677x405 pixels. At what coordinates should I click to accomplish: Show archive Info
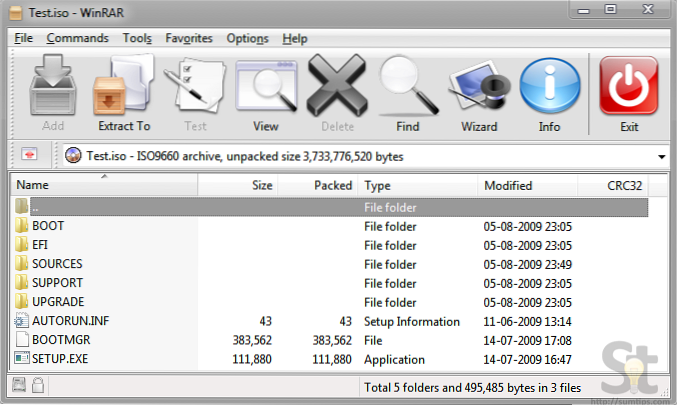coord(549,94)
